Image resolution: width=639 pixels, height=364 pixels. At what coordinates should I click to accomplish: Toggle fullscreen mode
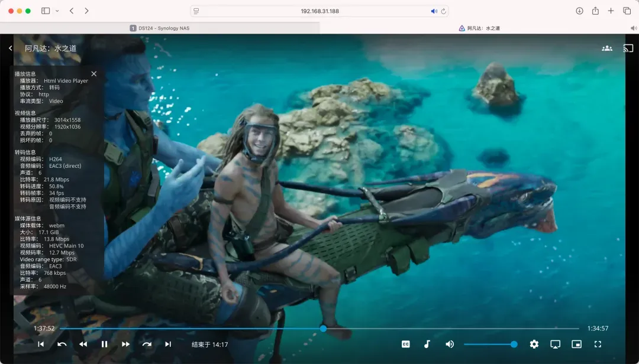pos(598,344)
